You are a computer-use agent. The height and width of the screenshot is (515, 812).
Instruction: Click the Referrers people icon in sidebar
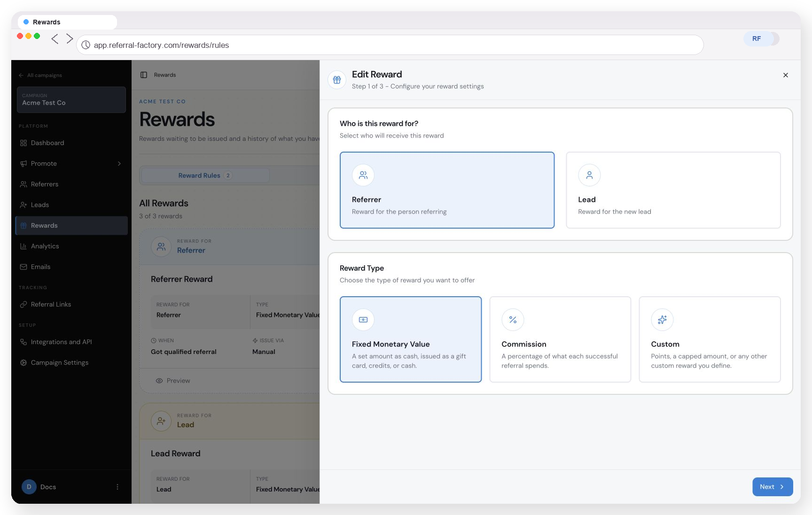click(23, 184)
